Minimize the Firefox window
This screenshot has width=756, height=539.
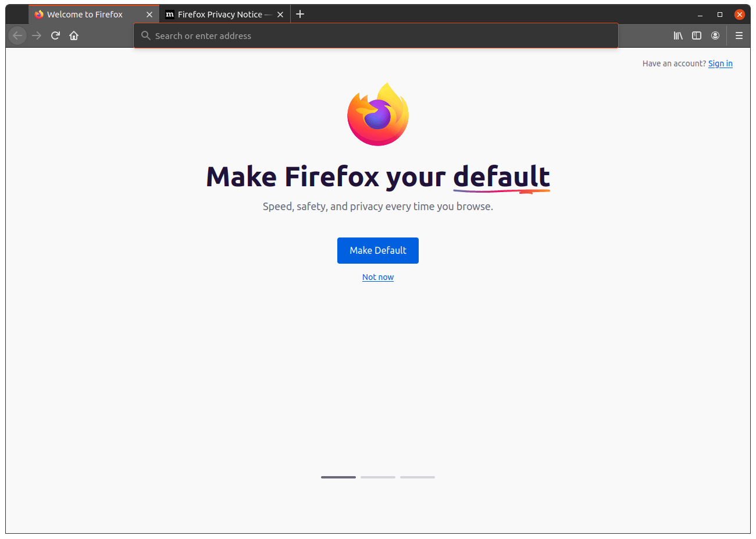(x=700, y=15)
